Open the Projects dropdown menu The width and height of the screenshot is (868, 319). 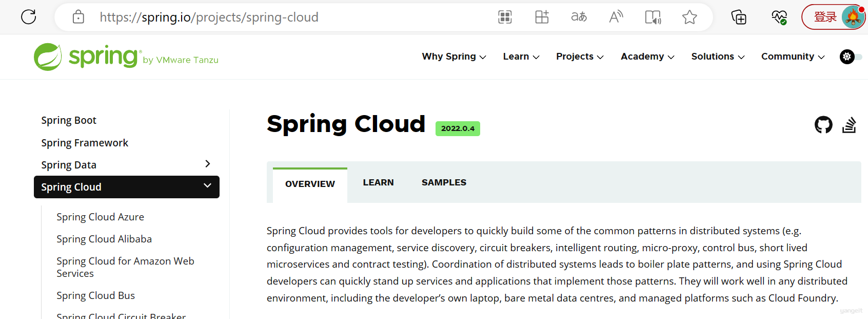(x=580, y=57)
